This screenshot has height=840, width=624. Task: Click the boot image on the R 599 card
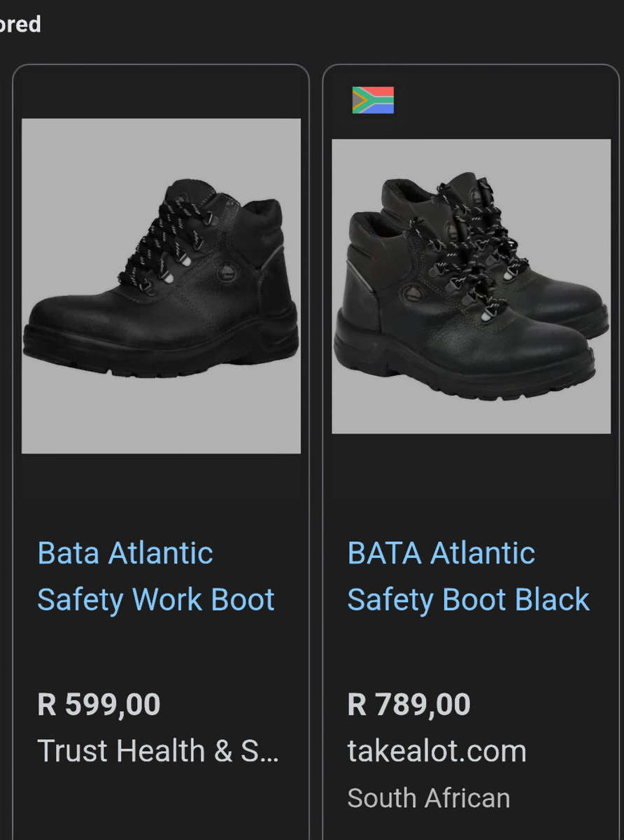(160, 287)
